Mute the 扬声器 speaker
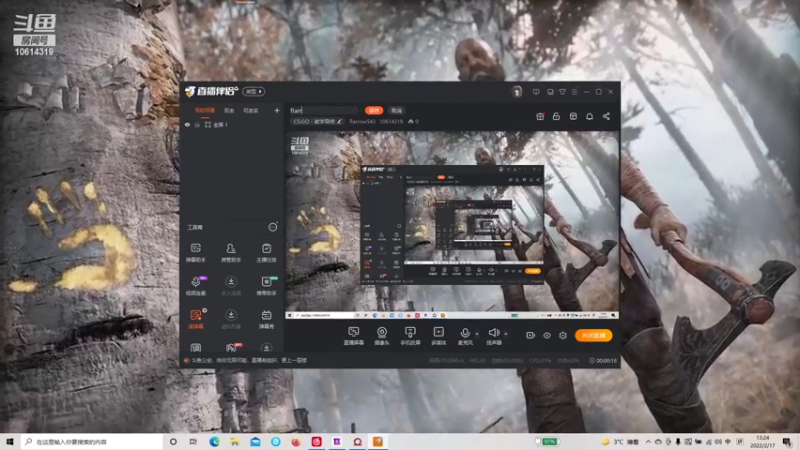Image resolution: width=800 pixels, height=450 pixels. coord(493,336)
